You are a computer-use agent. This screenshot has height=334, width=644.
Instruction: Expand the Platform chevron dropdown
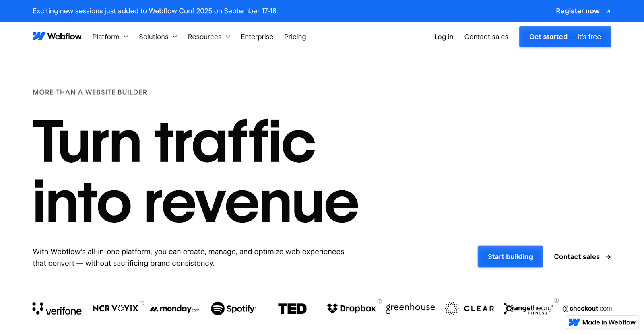[126, 37]
